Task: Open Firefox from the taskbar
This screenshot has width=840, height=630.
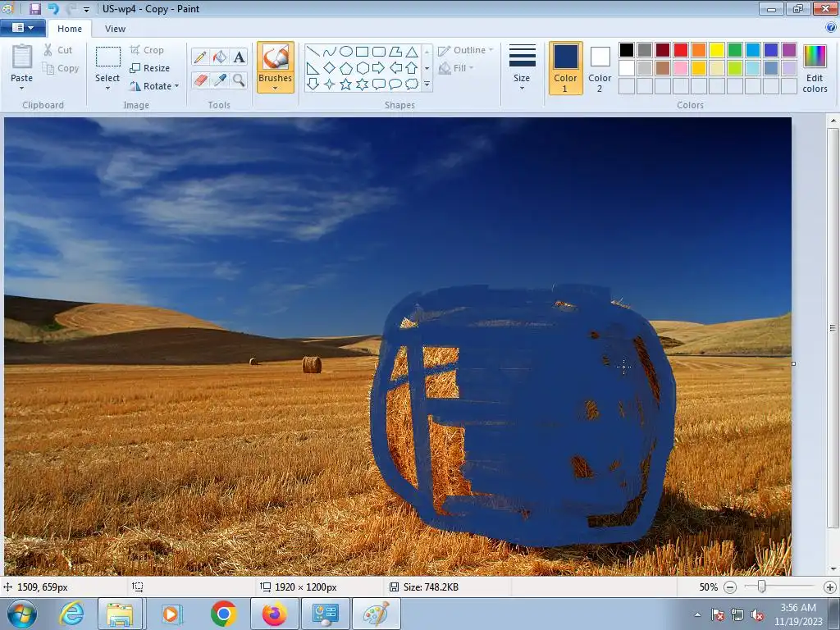Action: pyautogui.click(x=274, y=614)
